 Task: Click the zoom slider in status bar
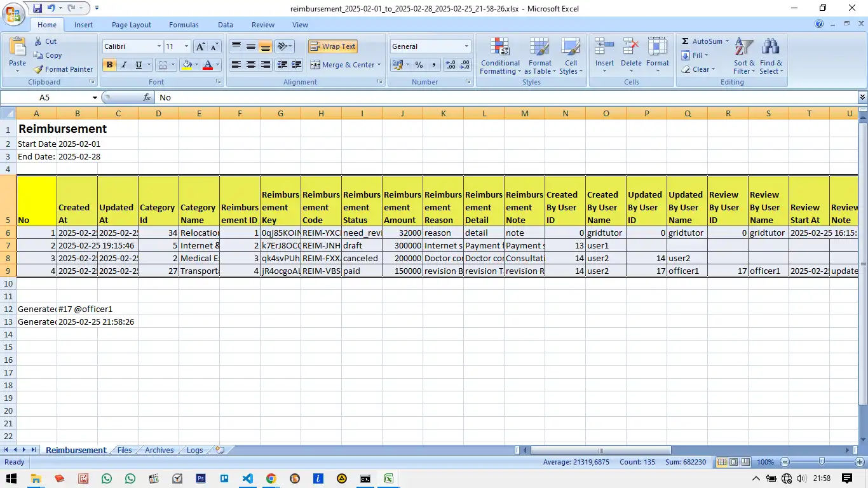[822, 462]
